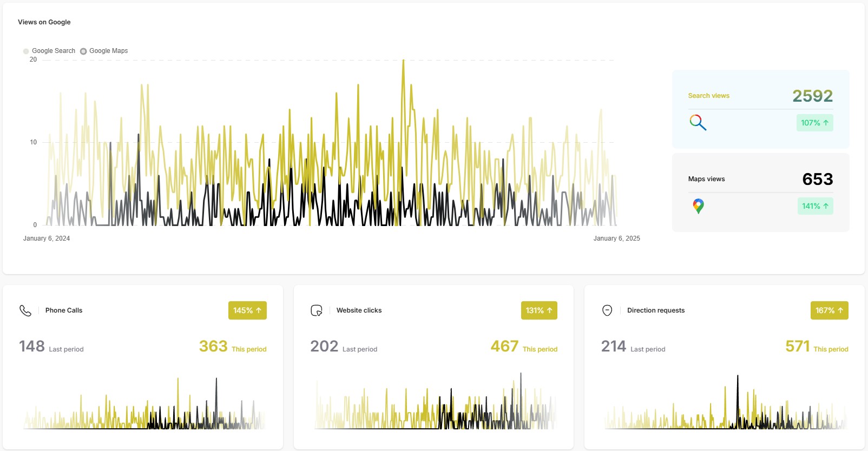Click the 653 maps views total
The image size is (868, 451).
817,179
